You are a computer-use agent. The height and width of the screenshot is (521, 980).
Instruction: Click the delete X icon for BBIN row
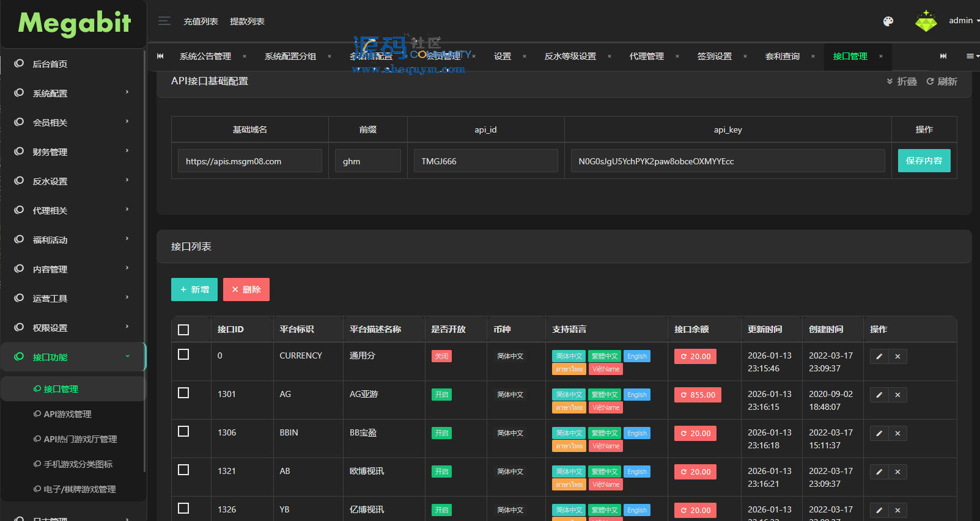897,434
